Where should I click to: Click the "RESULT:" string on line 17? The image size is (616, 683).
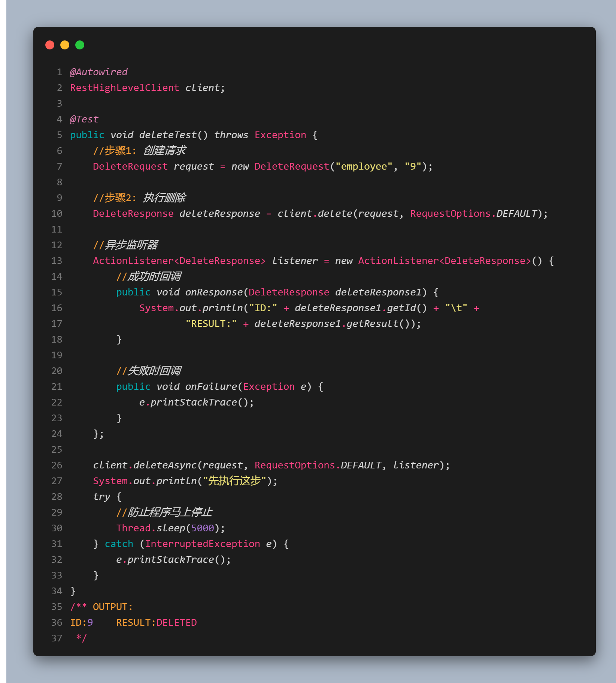(x=211, y=324)
